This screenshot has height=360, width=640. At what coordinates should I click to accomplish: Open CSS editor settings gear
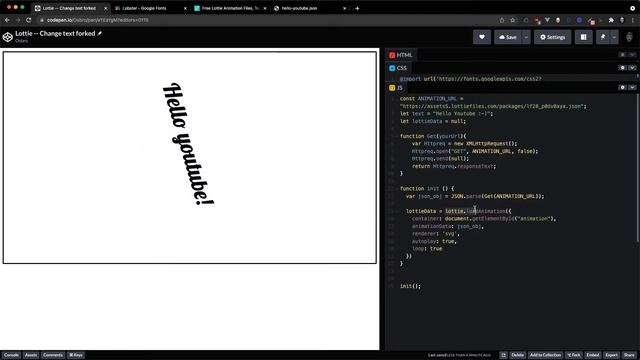[x=622, y=68]
